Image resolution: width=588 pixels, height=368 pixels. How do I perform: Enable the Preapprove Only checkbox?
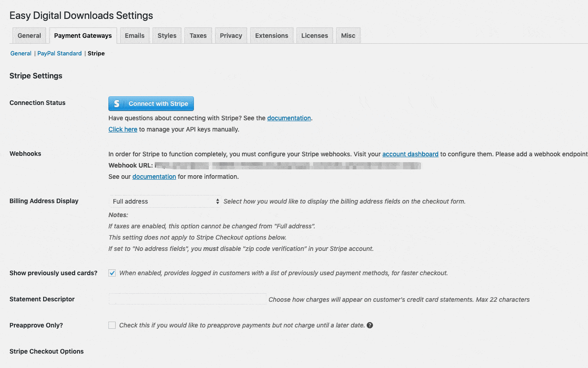pos(112,325)
